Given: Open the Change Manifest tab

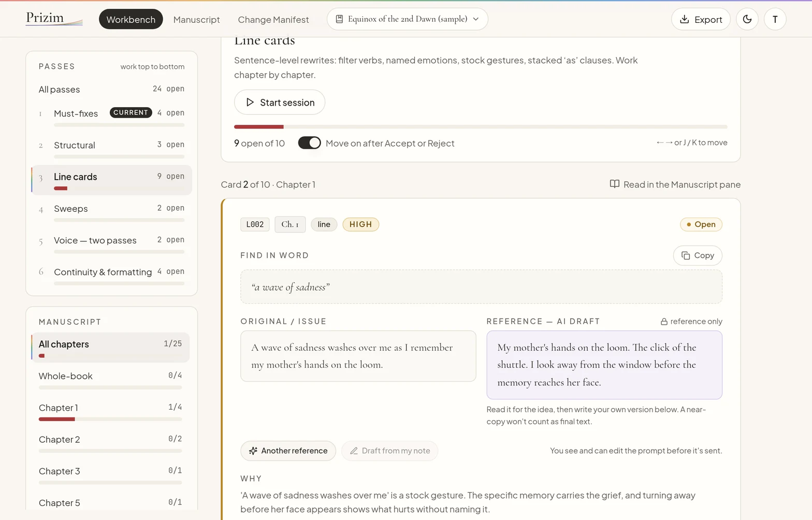Looking at the screenshot, I should click(273, 20).
